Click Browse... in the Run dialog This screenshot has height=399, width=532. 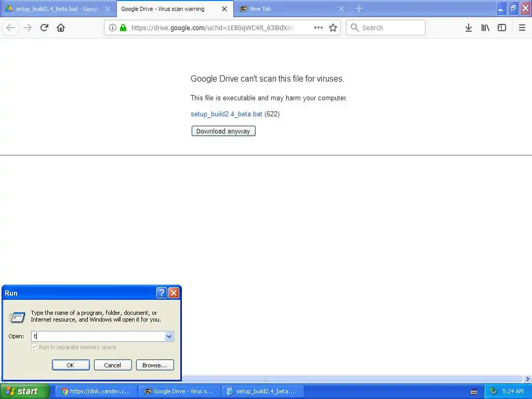pyautogui.click(x=155, y=365)
